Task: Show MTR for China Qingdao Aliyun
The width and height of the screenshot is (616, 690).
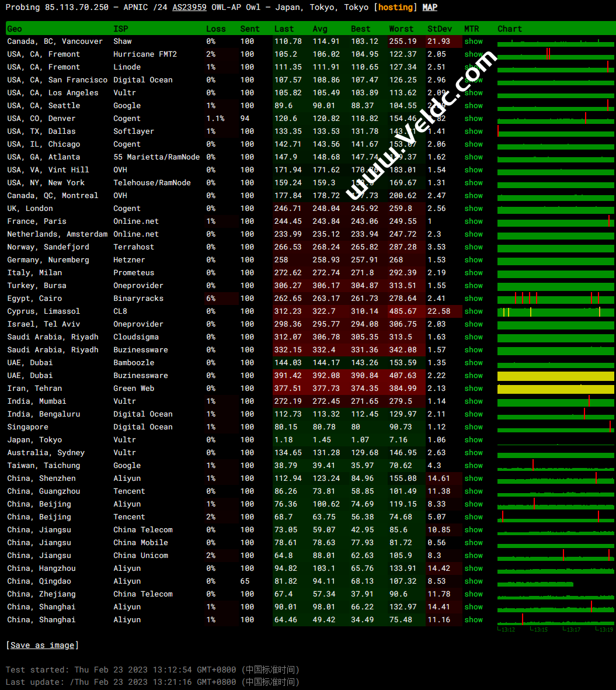Action: coord(474,581)
